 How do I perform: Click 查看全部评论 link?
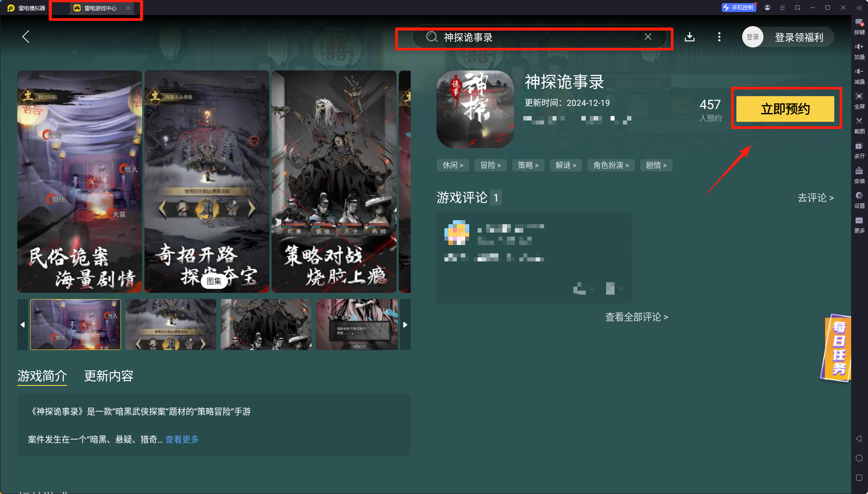[x=636, y=317]
